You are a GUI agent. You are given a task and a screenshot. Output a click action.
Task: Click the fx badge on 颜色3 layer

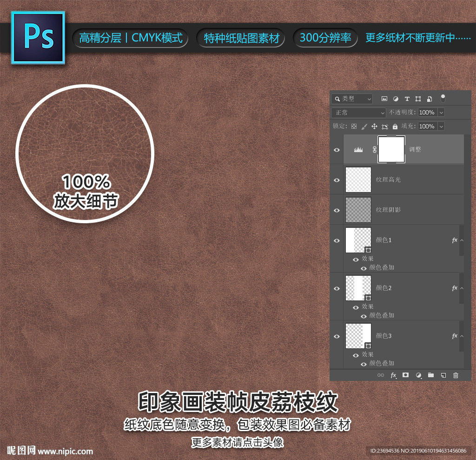click(x=455, y=336)
